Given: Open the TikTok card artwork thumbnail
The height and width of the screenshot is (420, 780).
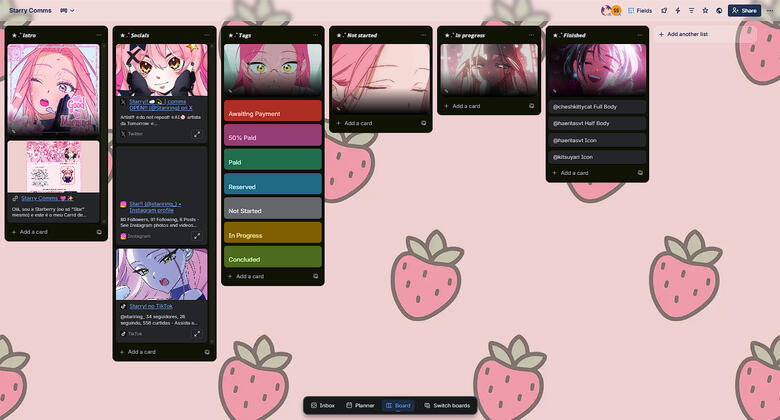Looking at the screenshot, I should 162,275.
